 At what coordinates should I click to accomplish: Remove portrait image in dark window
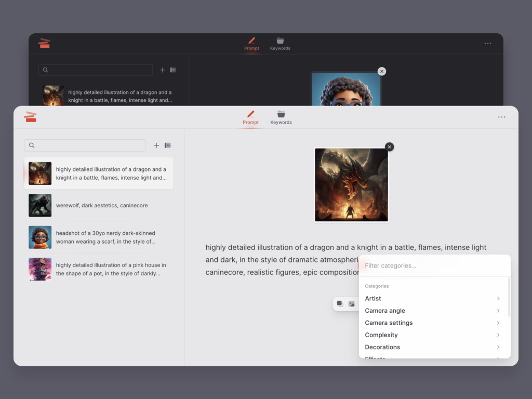pos(382,71)
